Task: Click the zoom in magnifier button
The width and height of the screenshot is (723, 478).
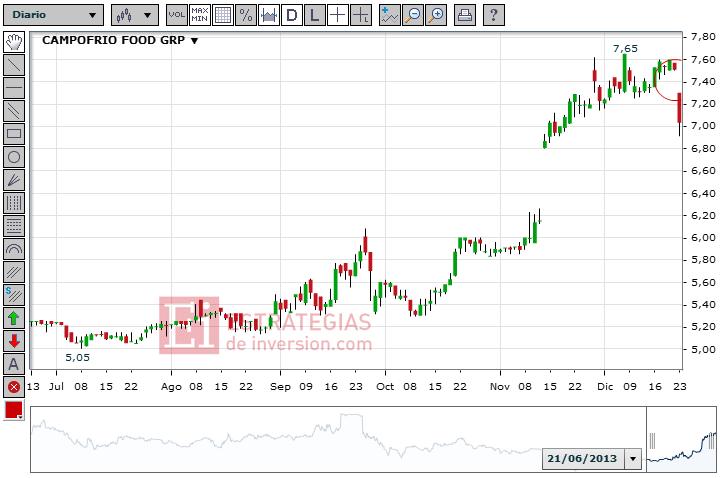Action: click(x=436, y=15)
